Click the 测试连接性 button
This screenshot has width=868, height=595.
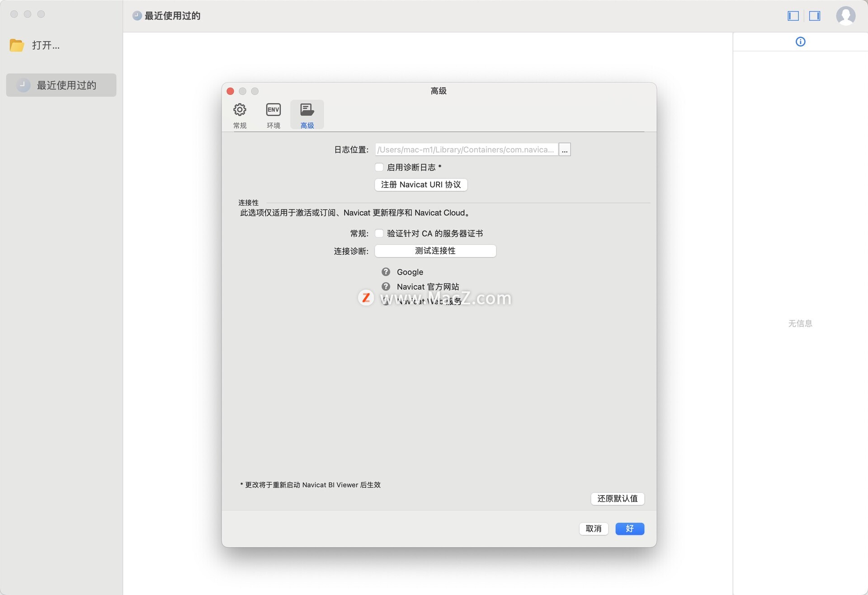(435, 251)
